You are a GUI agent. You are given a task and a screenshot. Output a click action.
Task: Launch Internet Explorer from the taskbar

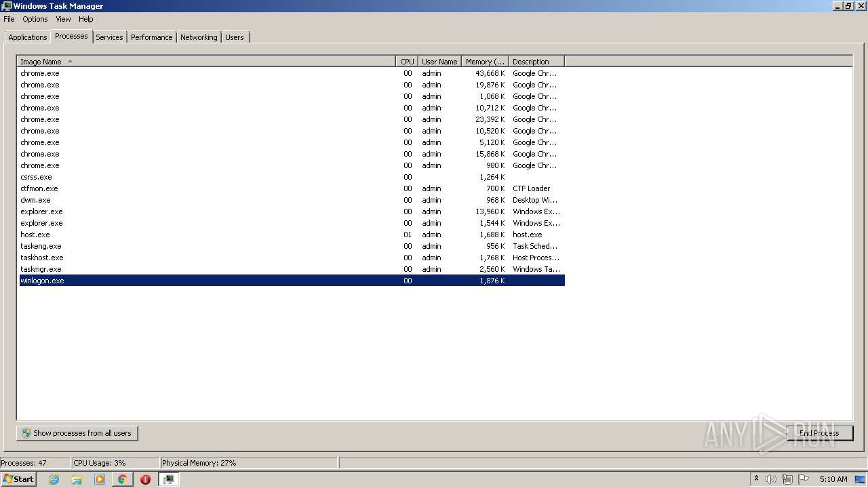point(54,479)
